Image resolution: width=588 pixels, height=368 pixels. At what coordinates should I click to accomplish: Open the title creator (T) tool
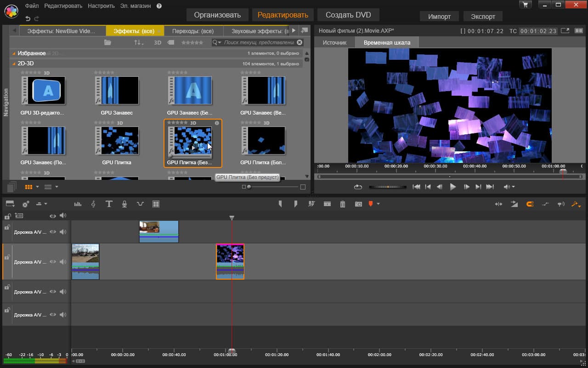(x=109, y=204)
